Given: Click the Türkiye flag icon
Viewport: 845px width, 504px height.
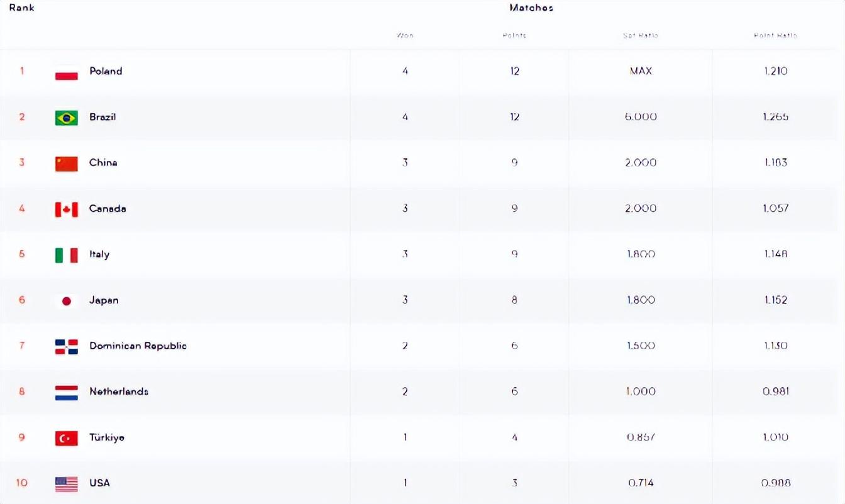Looking at the screenshot, I should tap(67, 438).
